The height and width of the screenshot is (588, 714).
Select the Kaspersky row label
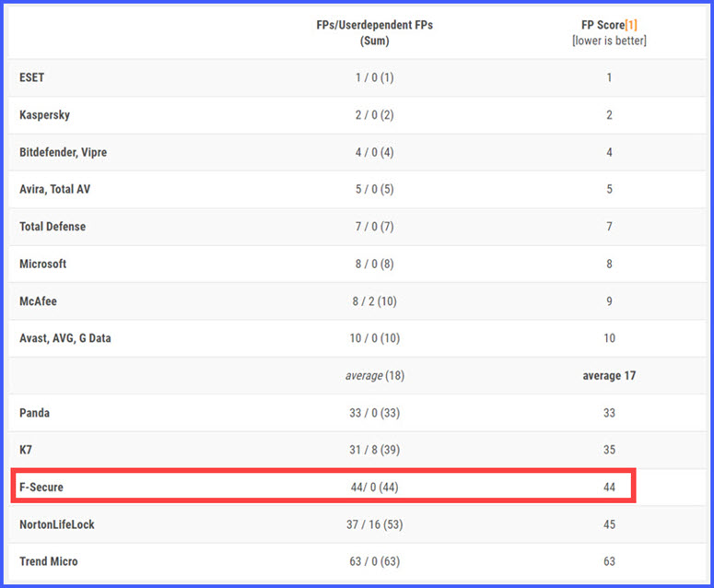[x=44, y=115]
